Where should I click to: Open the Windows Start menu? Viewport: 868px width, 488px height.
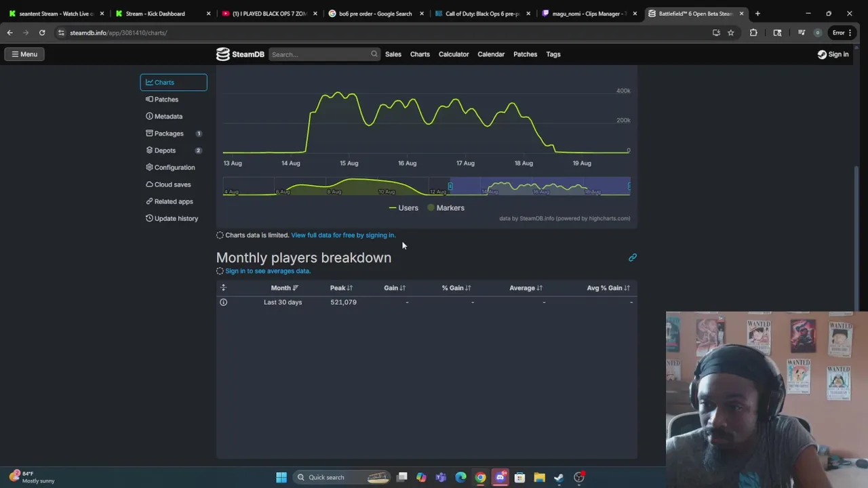[x=281, y=477]
